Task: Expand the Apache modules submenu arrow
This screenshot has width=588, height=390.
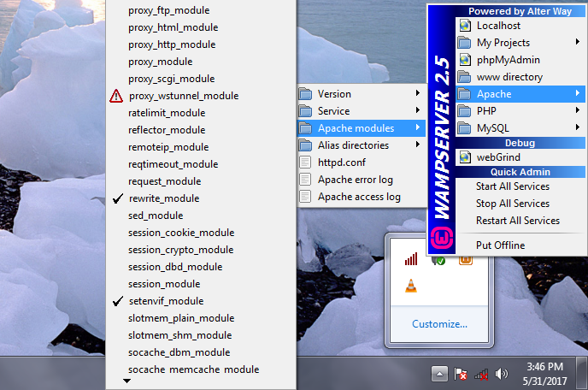Action: click(x=418, y=127)
